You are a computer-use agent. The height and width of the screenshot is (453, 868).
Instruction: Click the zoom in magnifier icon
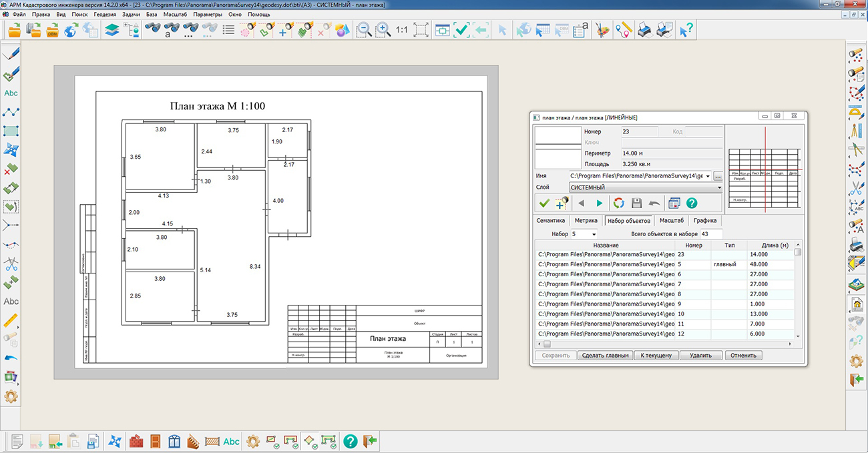(x=383, y=29)
